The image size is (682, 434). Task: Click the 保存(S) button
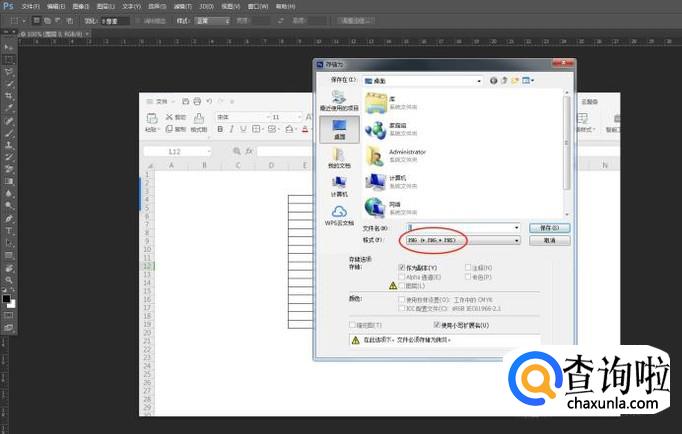click(549, 228)
